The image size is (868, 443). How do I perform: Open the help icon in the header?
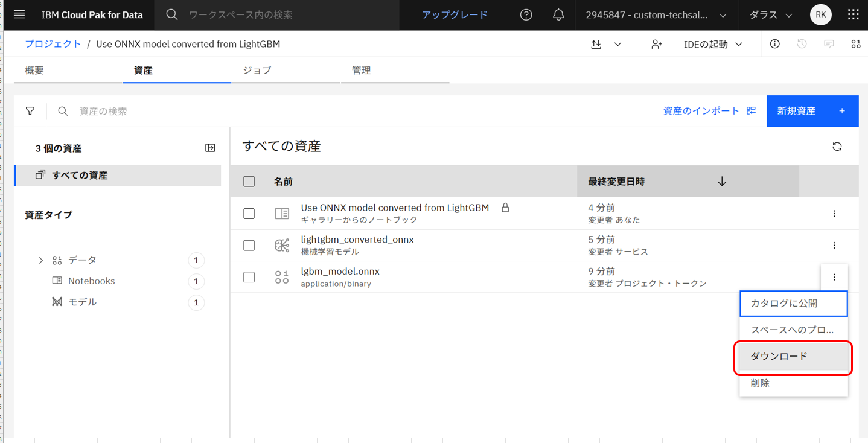(526, 14)
